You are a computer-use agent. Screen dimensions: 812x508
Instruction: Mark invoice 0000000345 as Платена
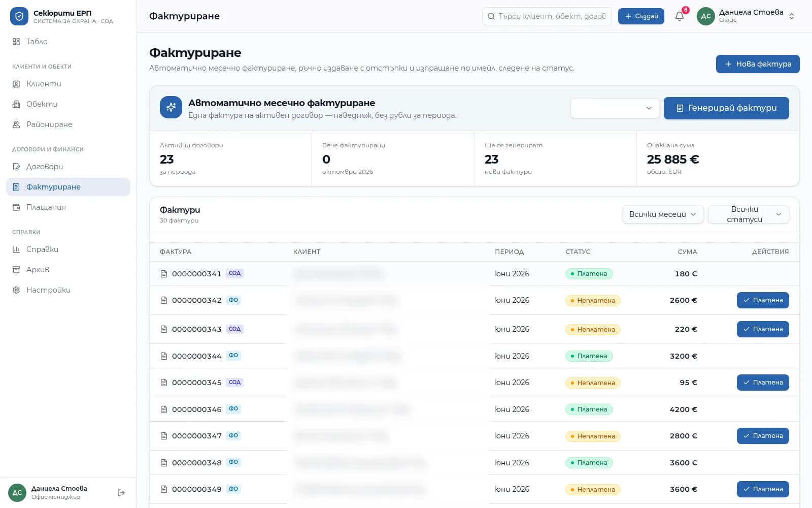763,383
